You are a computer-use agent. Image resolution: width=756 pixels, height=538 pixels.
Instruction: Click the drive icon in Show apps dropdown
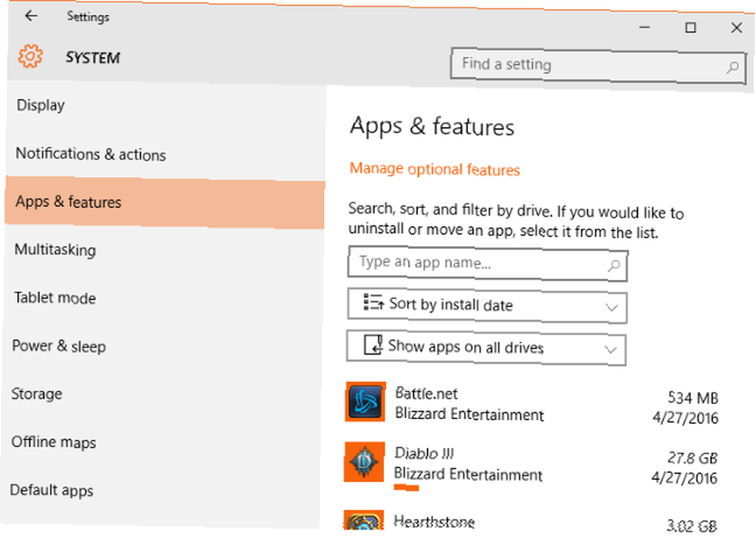(373, 344)
